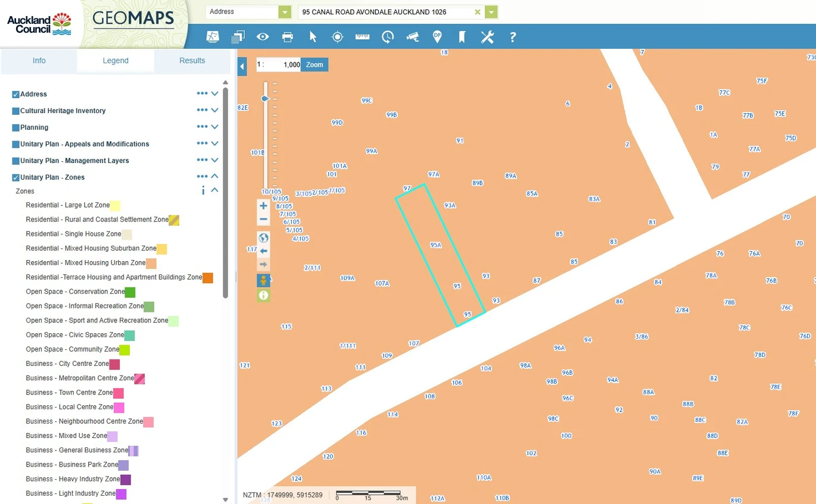Screen dimensions: 816x504
Task: Select the DP map pin icon
Action: coord(437,37)
